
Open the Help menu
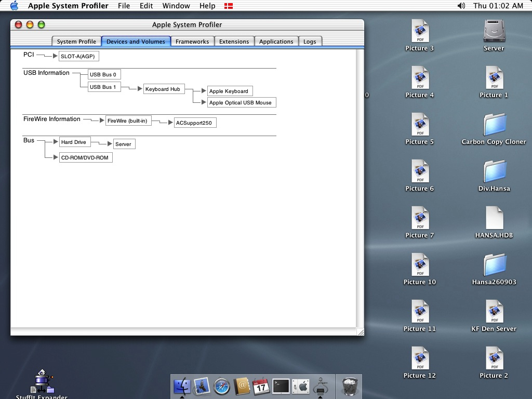pos(207,6)
